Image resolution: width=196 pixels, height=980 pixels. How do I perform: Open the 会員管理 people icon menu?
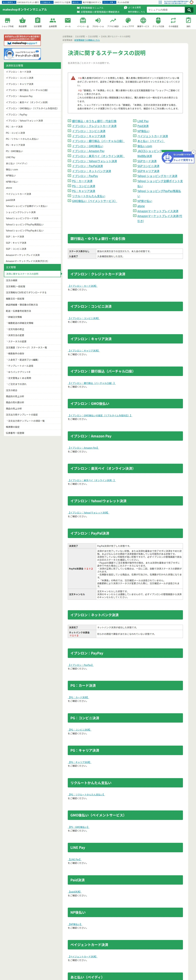click(x=53, y=22)
